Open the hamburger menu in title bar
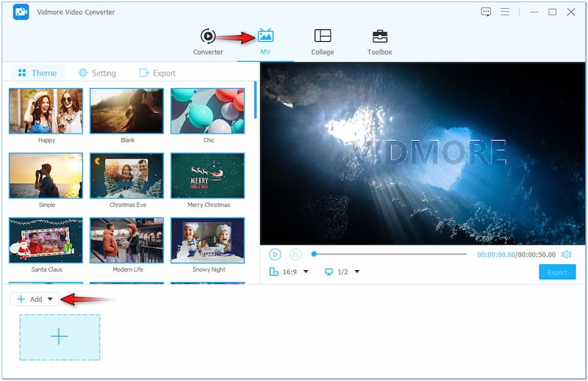Viewport: 588px width, 381px height. (505, 12)
